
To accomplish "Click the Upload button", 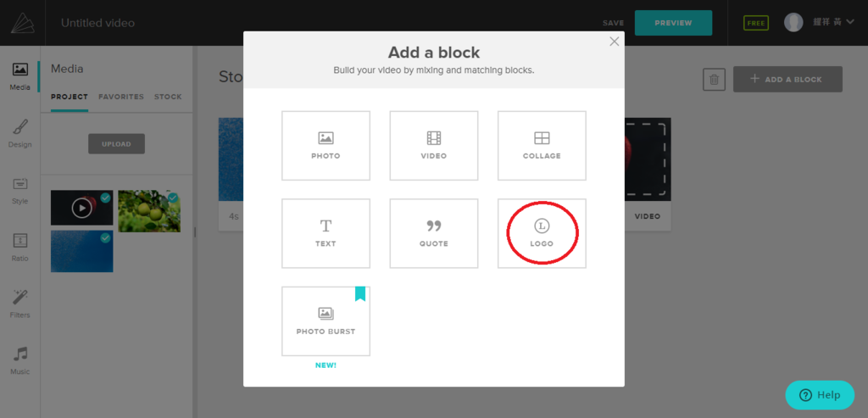I will [x=116, y=144].
